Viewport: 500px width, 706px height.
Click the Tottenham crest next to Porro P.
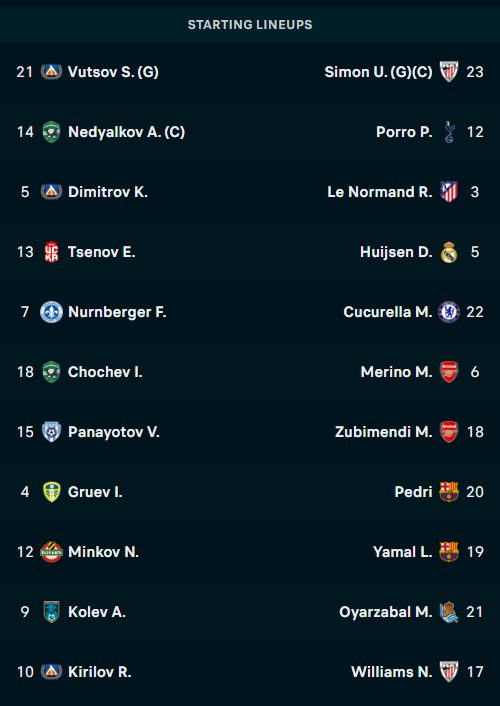[x=449, y=132]
